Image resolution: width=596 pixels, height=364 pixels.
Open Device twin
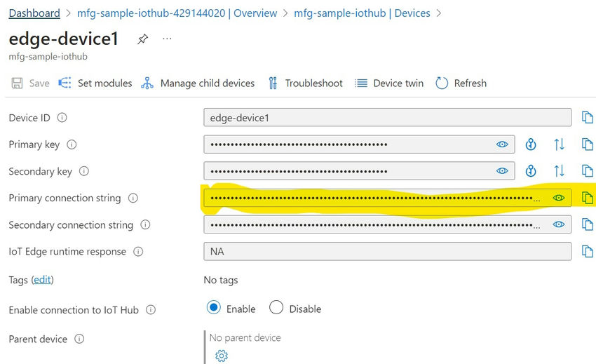[x=389, y=83]
